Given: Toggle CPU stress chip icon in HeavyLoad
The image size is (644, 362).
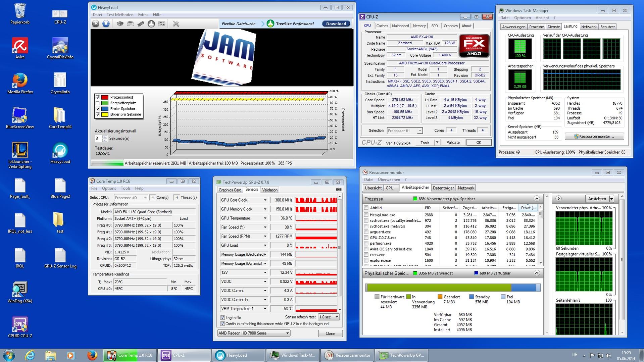Looking at the screenshot, I should (x=120, y=24).
